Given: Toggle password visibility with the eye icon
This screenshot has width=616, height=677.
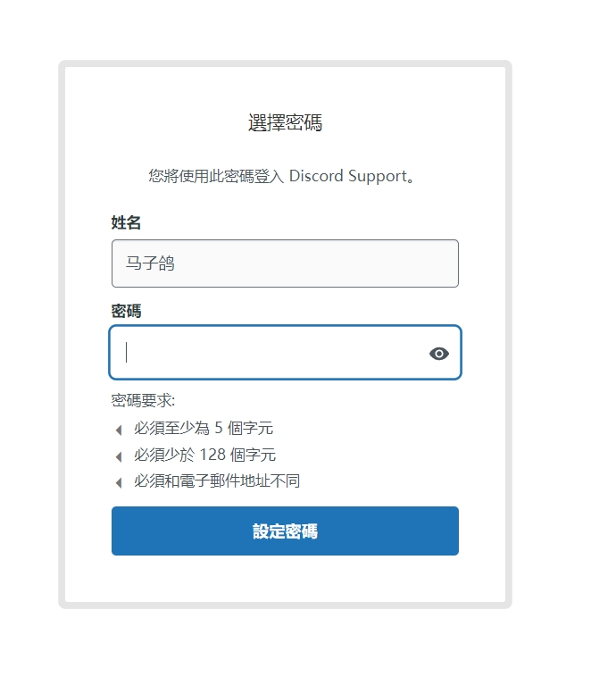Looking at the screenshot, I should tap(439, 354).
